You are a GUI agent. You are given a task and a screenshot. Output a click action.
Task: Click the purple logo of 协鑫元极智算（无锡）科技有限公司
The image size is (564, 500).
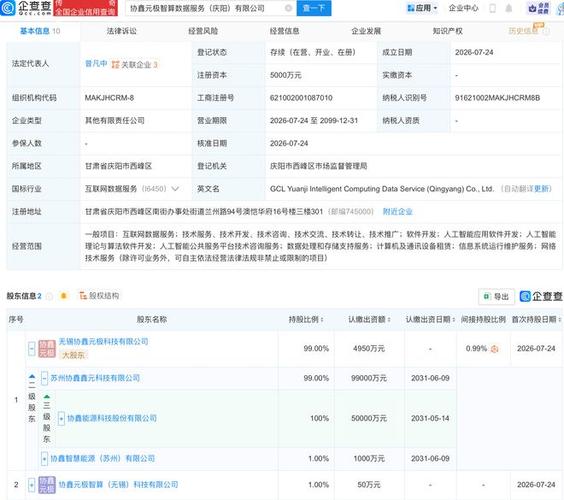47,485
